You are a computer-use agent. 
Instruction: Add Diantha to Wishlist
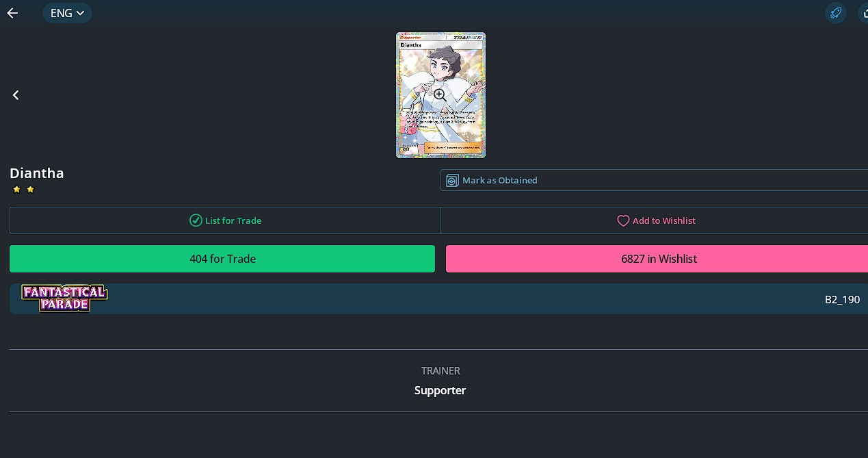click(x=655, y=220)
